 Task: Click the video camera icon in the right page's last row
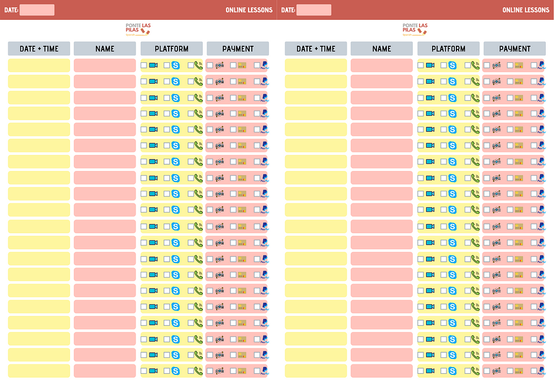(x=431, y=371)
